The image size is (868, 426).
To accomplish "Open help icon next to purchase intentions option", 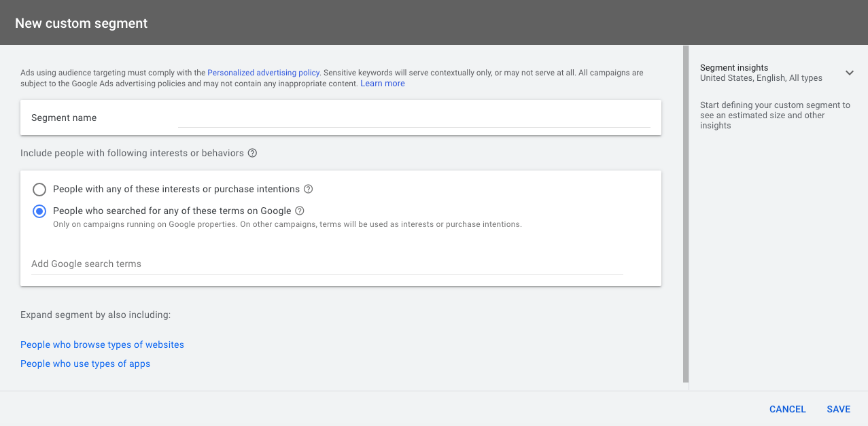I will [308, 189].
